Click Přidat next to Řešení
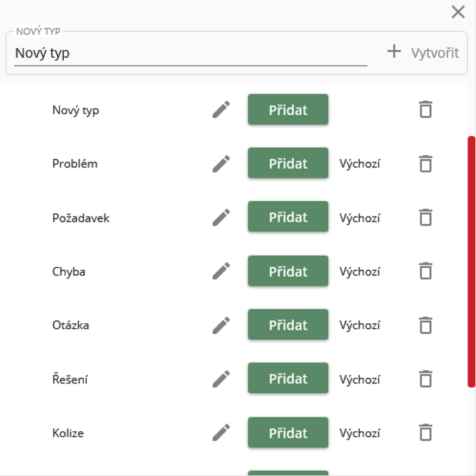Viewport: 476px width, 476px height. 288,379
